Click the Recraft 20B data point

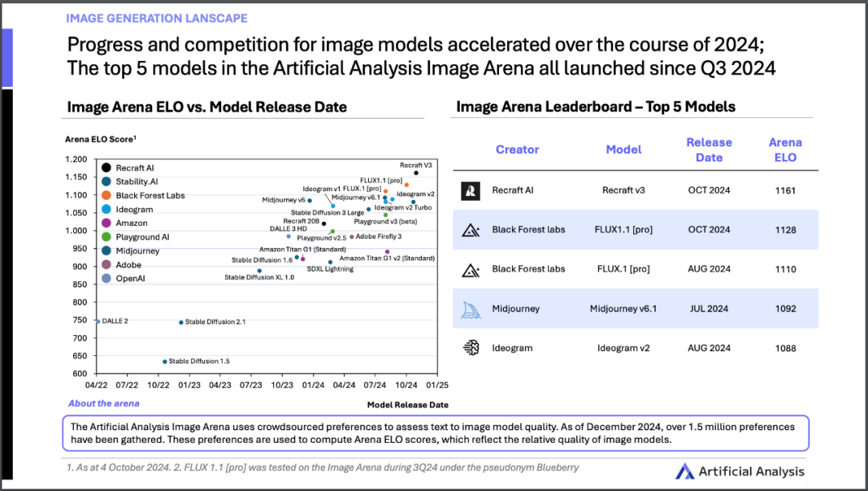(x=324, y=223)
